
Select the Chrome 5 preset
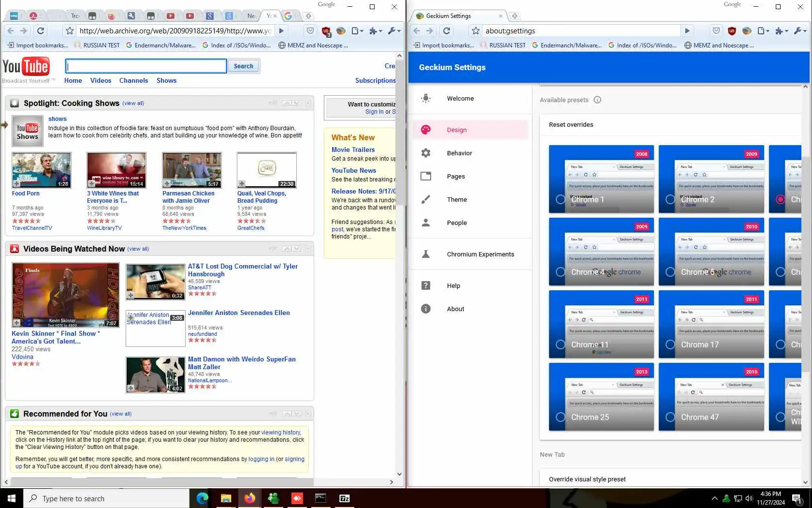tap(711, 252)
